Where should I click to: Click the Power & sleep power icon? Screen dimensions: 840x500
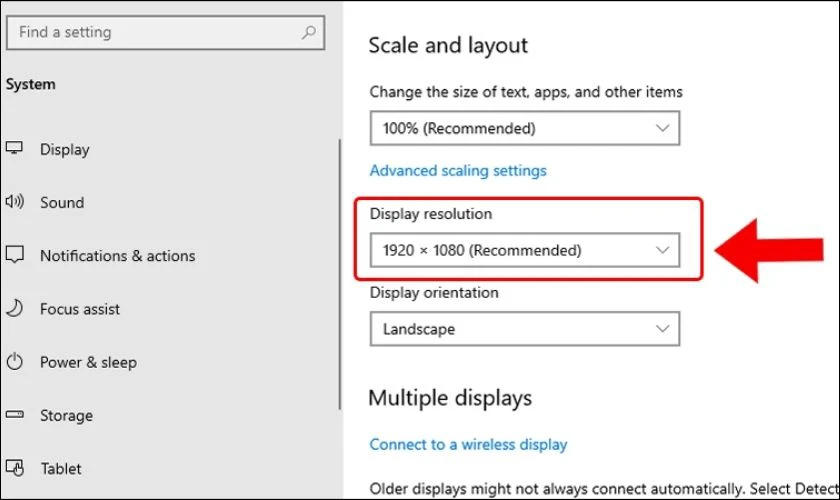coord(14,361)
